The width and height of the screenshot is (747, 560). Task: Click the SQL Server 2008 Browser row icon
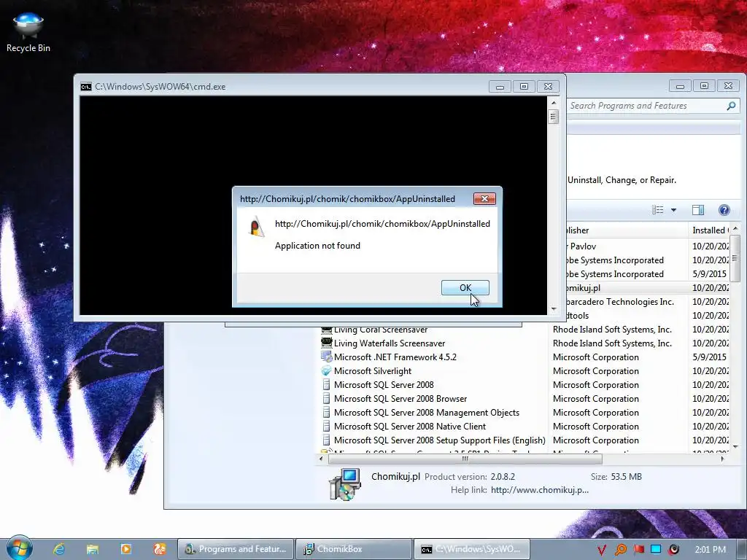(326, 399)
